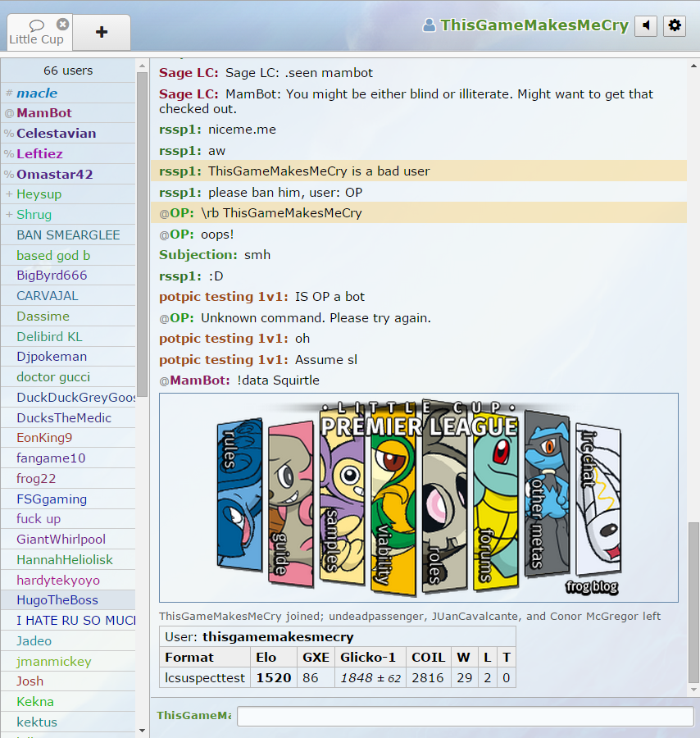Open the viability banner panel

(x=392, y=512)
